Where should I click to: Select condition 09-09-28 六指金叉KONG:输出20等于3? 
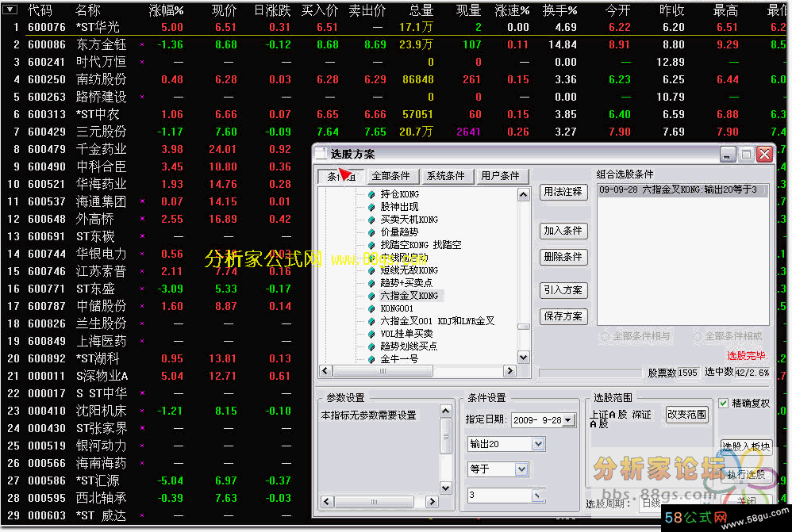(682, 189)
